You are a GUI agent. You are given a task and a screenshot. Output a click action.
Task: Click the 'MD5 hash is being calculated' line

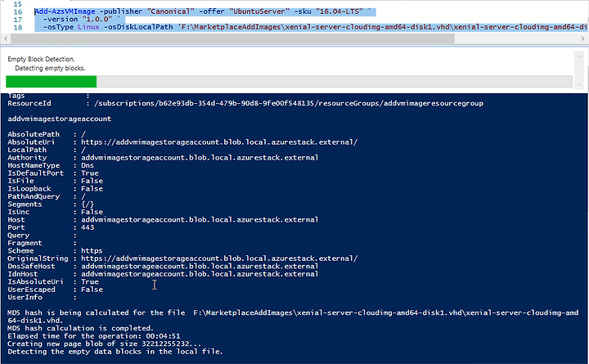[x=293, y=317]
